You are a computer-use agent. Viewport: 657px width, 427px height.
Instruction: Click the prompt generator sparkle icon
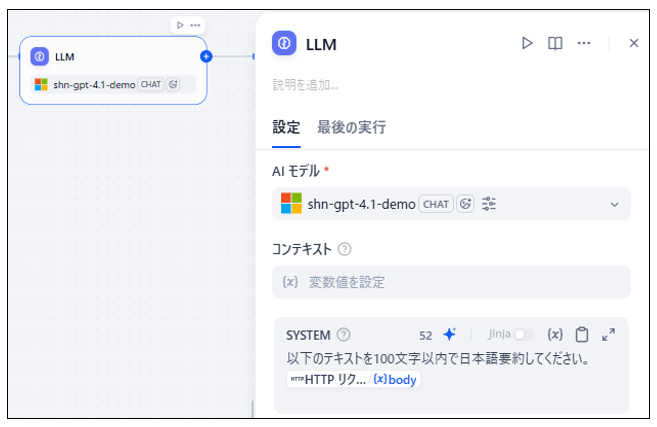pos(449,335)
